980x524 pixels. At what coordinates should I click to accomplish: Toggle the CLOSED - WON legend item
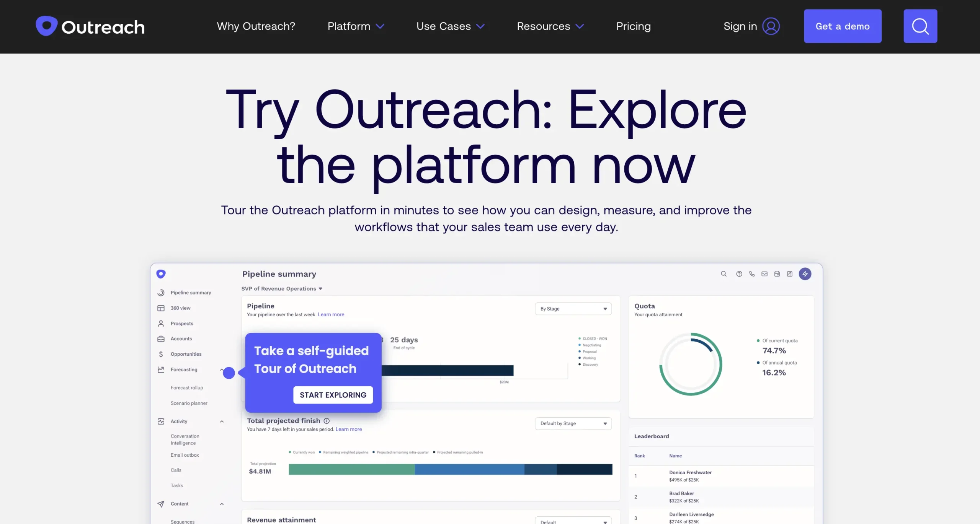592,338
